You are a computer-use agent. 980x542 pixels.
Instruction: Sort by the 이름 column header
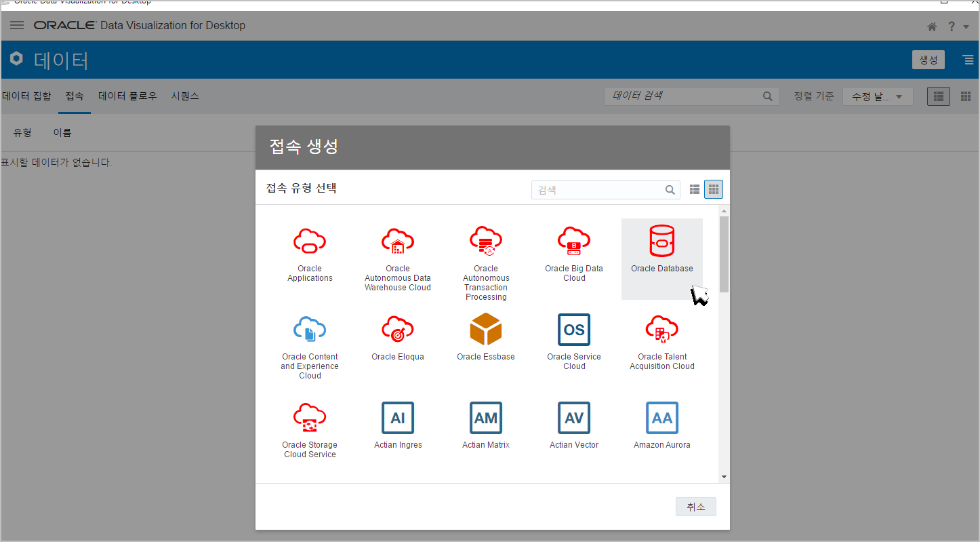point(62,132)
